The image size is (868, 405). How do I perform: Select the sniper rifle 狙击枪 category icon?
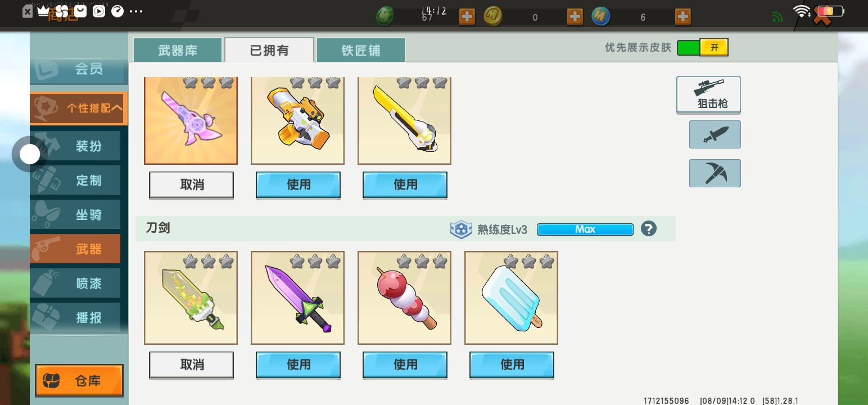(708, 94)
